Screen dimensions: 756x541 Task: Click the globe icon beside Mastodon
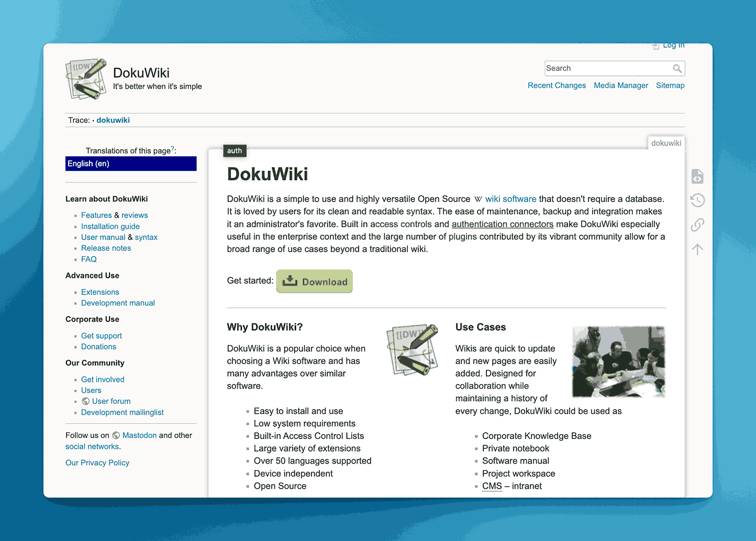tap(116, 435)
